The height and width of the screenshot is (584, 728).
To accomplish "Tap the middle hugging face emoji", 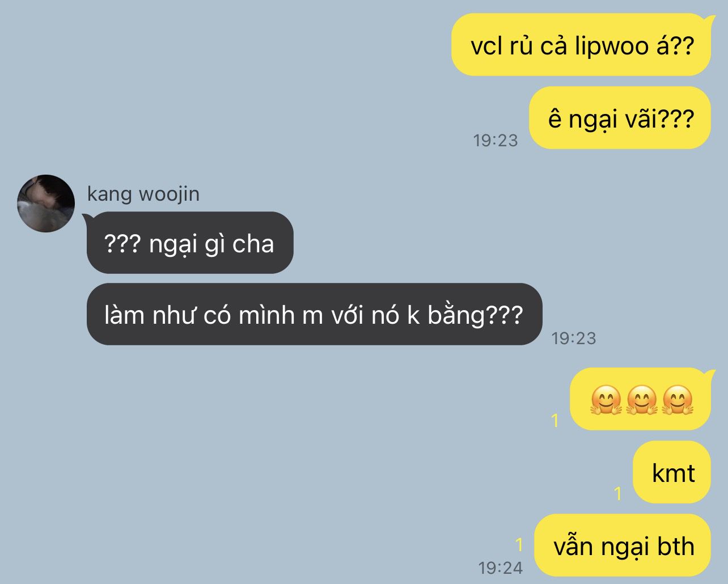I will pos(642,400).
